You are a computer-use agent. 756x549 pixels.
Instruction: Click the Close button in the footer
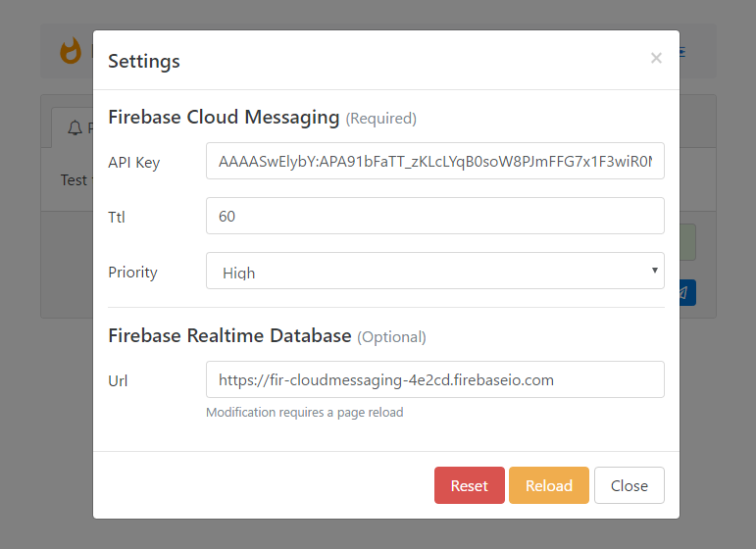(630, 485)
